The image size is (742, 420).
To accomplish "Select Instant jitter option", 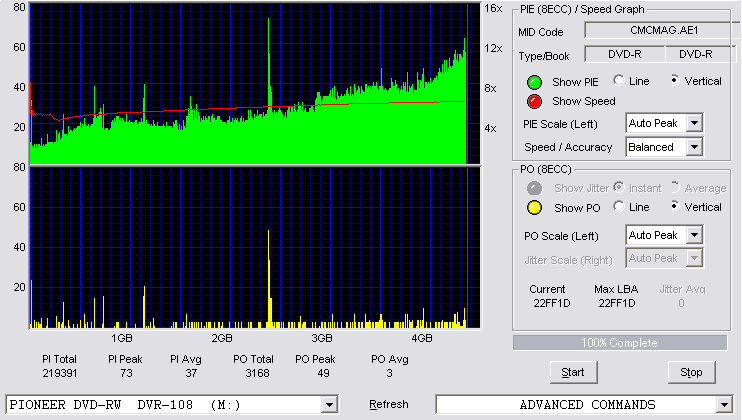I will (x=618, y=187).
